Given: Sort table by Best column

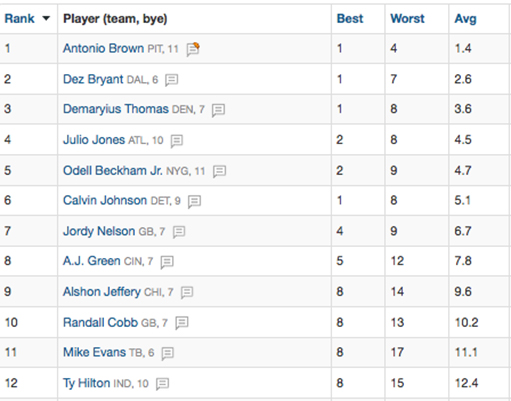Looking at the screenshot, I should click(x=350, y=19).
